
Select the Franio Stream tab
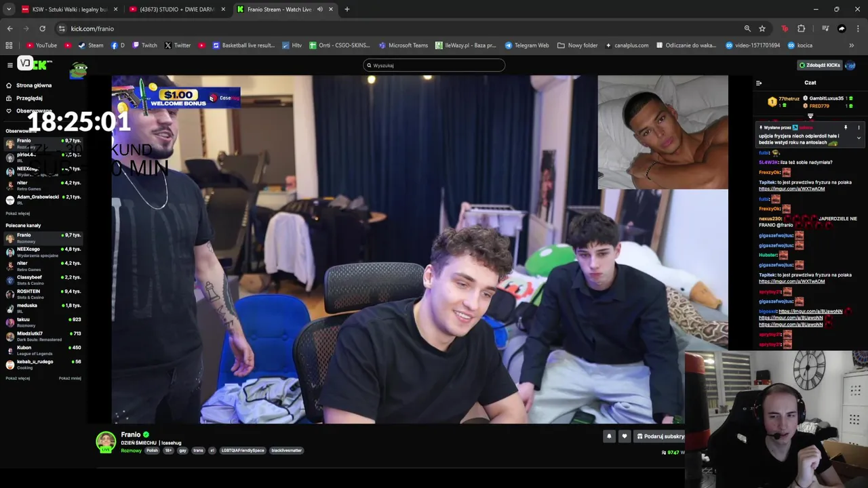(x=285, y=9)
